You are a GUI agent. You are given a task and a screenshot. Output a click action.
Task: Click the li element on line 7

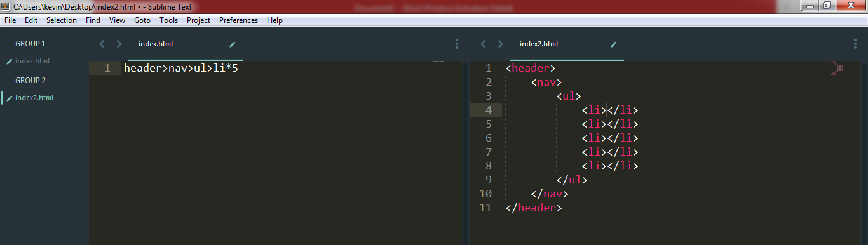click(x=610, y=152)
